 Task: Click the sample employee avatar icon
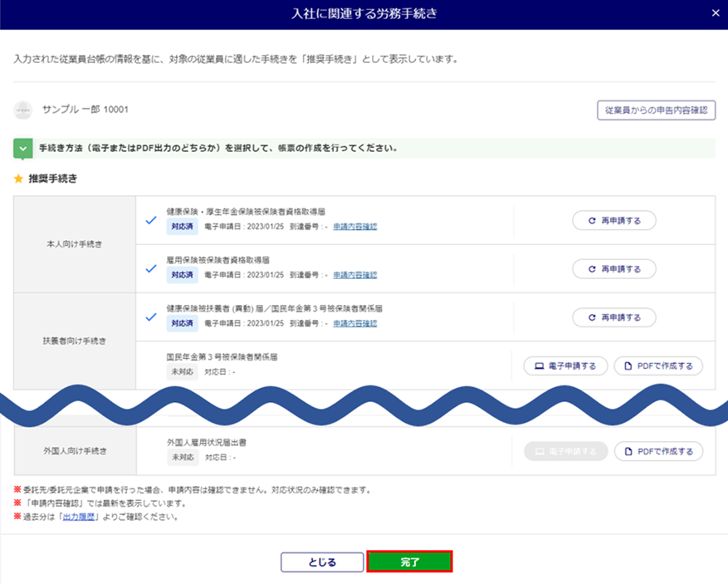(23, 110)
